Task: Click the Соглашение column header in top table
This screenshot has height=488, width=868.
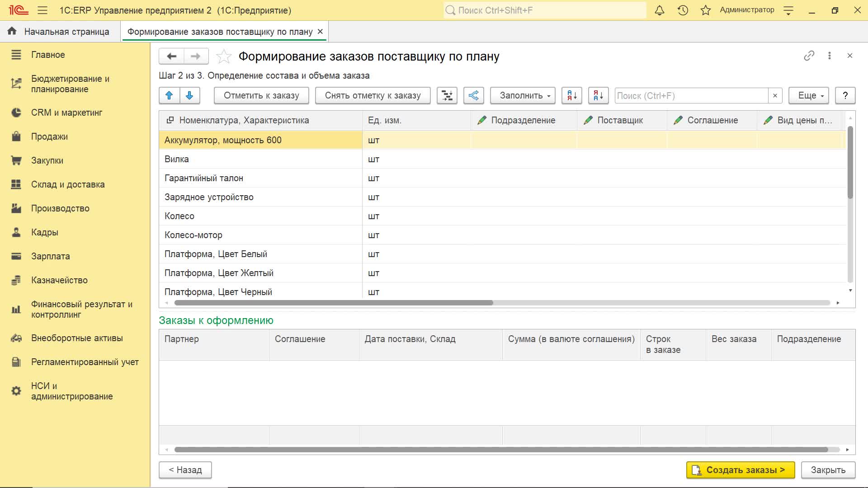Action: (712, 120)
